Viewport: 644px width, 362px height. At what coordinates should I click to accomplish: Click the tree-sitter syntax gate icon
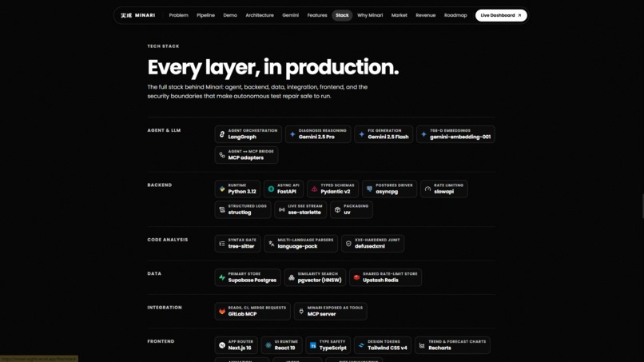222,243
